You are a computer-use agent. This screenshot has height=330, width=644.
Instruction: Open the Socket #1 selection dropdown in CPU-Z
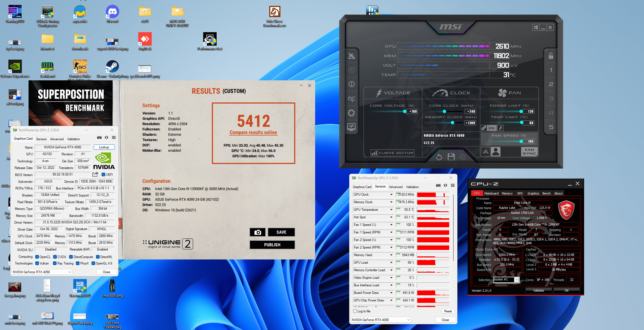(x=517, y=280)
